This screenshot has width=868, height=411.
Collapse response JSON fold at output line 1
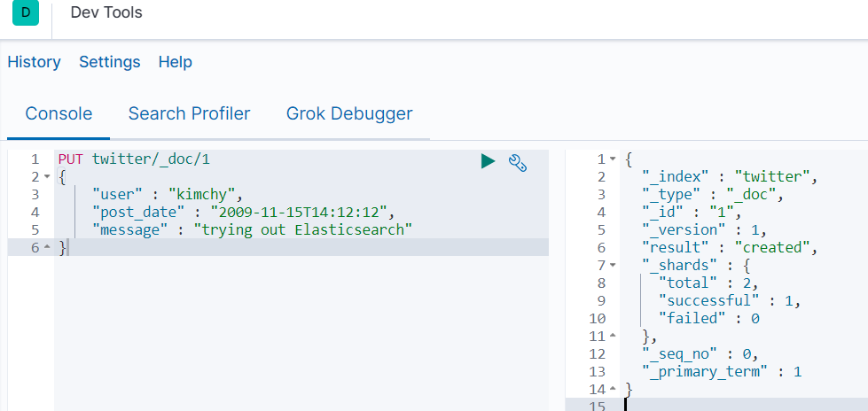(x=613, y=159)
